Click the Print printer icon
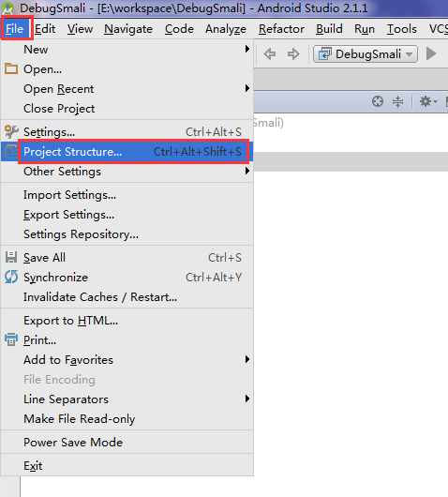Screen dimensions: 448x497 10,339
